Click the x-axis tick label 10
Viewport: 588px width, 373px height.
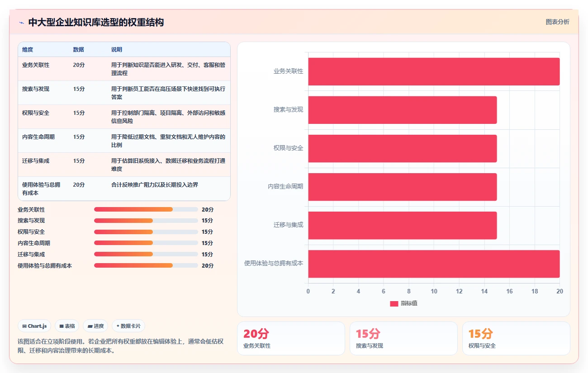434,292
